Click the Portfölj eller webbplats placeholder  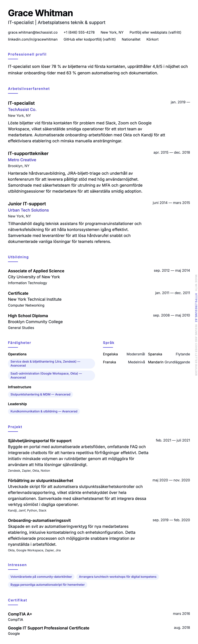(x=155, y=32)
